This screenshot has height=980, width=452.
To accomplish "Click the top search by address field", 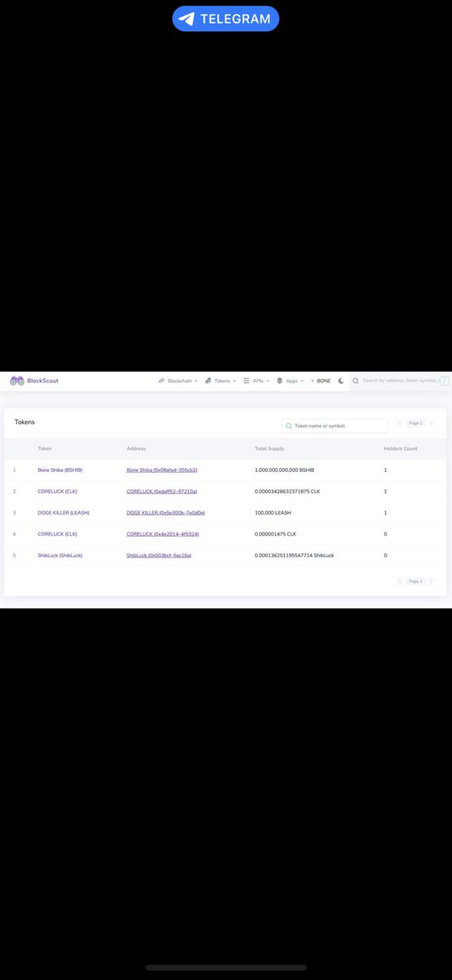I will [x=400, y=381].
